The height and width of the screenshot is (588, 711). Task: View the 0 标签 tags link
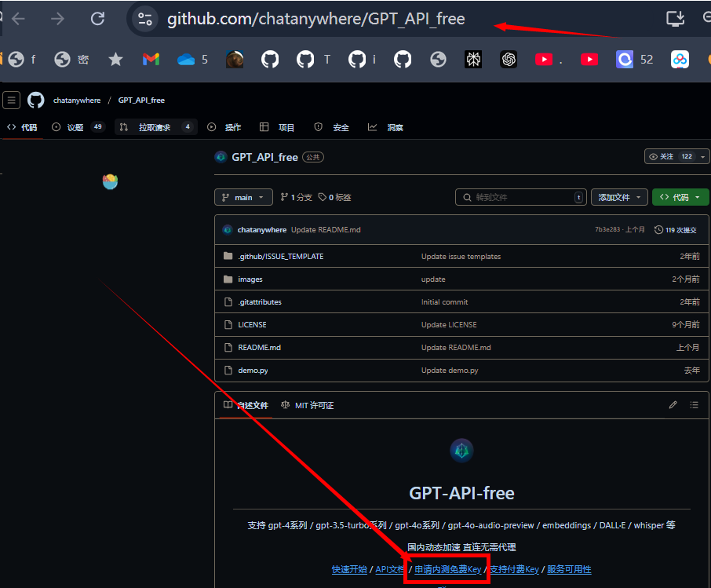pyautogui.click(x=334, y=197)
